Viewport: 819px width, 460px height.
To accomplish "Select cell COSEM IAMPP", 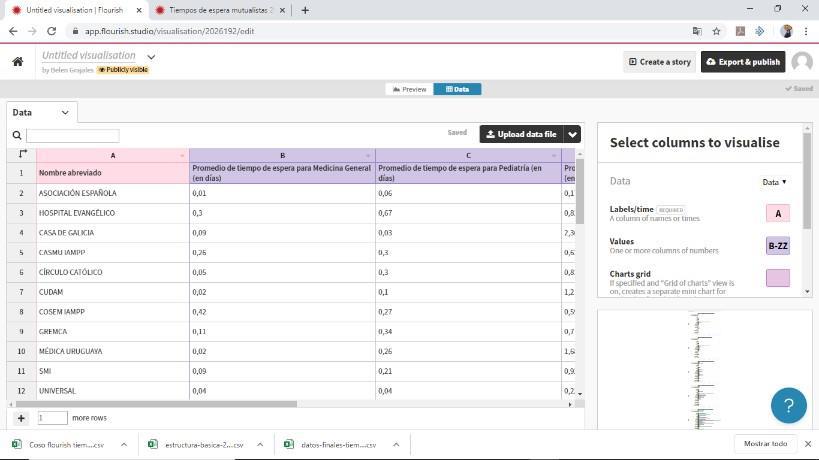I will pos(113,312).
